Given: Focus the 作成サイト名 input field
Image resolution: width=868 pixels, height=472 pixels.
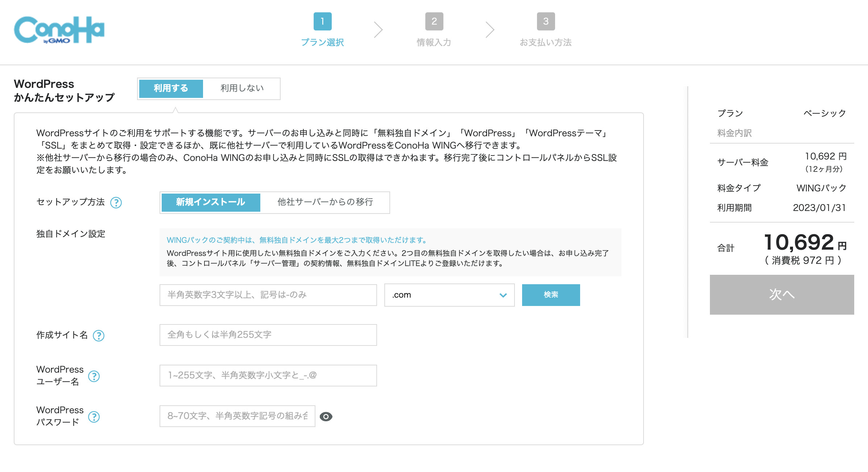Looking at the screenshot, I should click(x=268, y=335).
